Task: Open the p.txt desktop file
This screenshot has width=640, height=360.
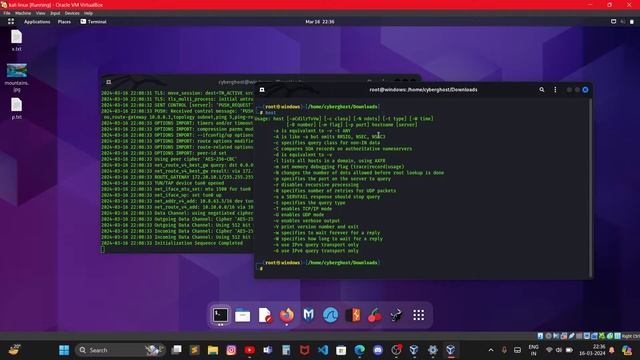Action: click(x=17, y=109)
